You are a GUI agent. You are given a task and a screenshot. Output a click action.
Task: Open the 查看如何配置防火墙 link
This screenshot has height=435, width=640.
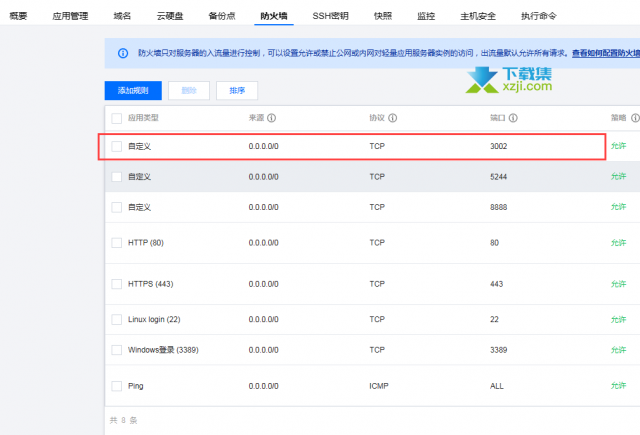point(606,53)
